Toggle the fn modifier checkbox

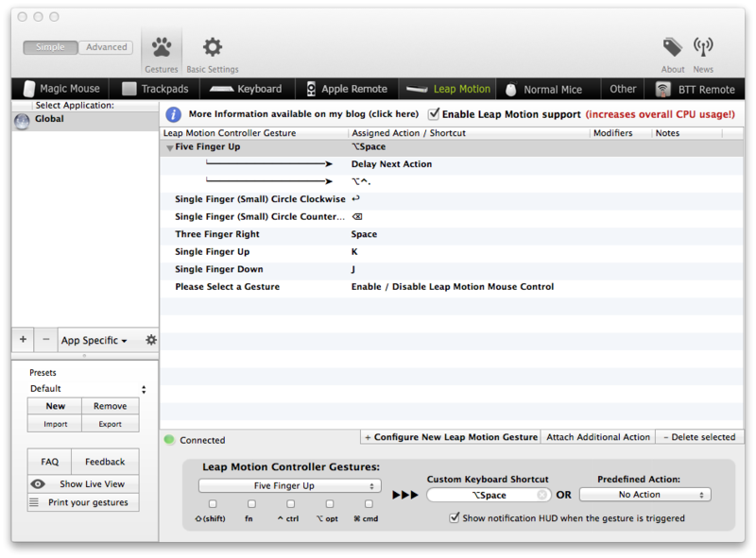251,503
